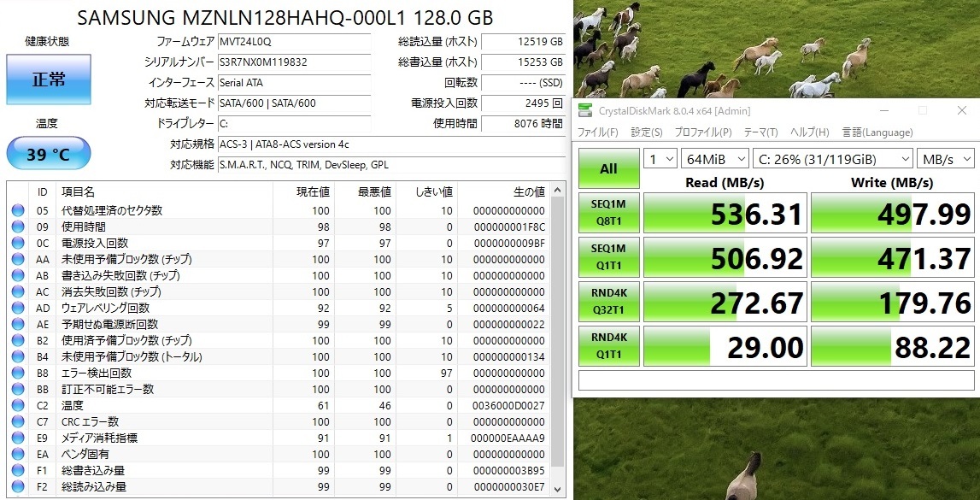Click status icon for ID AA row
The image size is (980, 500).
(17, 259)
